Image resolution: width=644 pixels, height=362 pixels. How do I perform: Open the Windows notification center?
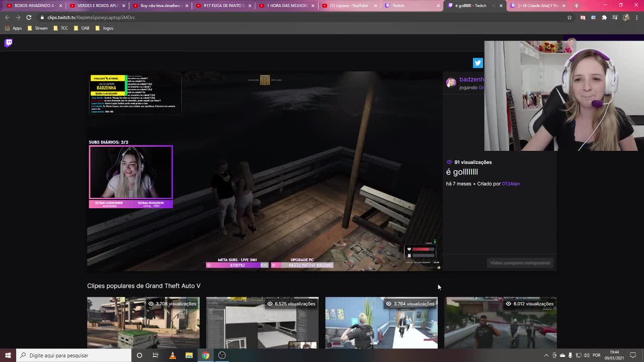click(633, 355)
